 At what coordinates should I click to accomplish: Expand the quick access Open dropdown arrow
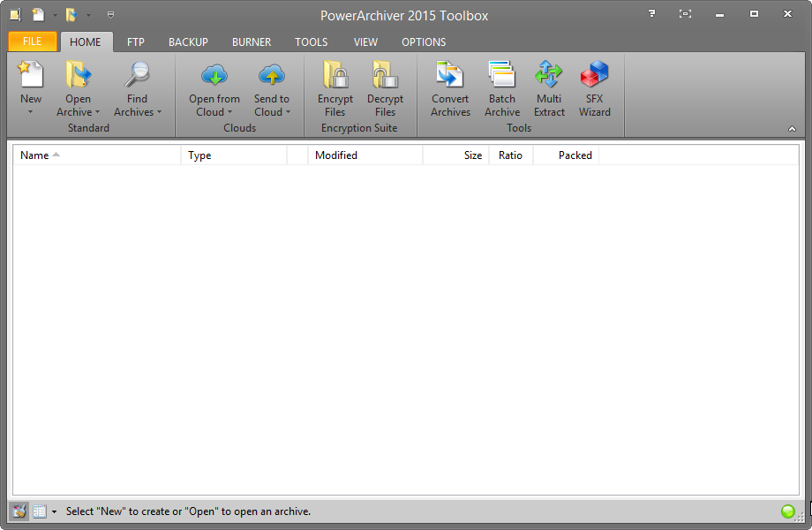tap(88, 15)
